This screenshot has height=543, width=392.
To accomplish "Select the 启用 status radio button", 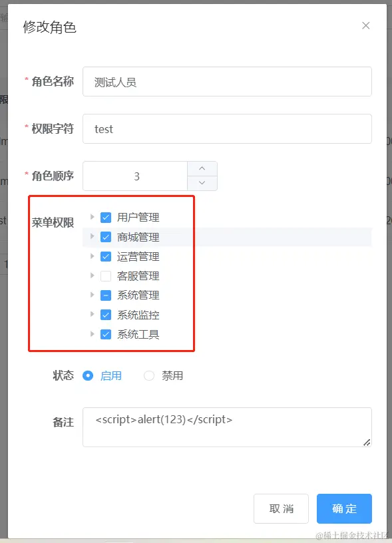I will [88, 376].
